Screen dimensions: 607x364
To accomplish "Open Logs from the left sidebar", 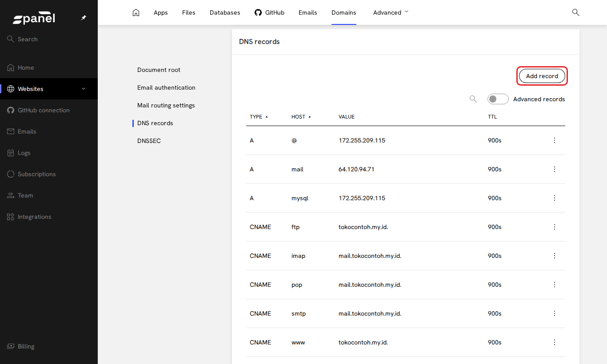I will coord(49,153).
